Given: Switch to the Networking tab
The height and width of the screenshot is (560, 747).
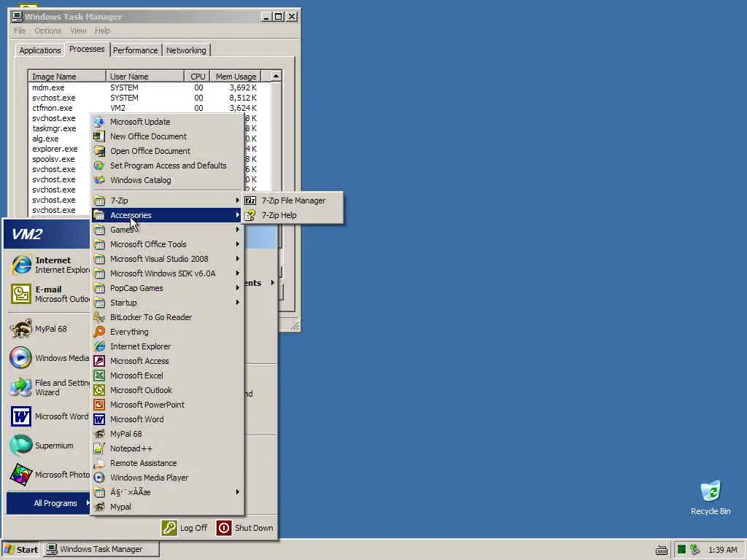Looking at the screenshot, I should [186, 50].
